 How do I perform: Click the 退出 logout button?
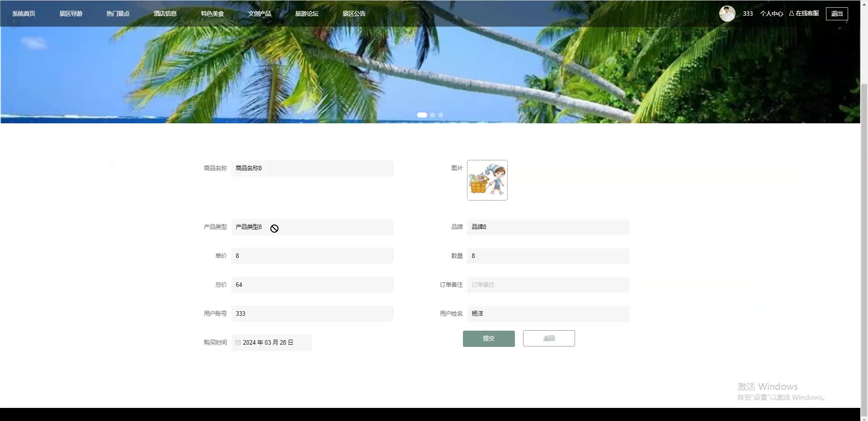837,14
